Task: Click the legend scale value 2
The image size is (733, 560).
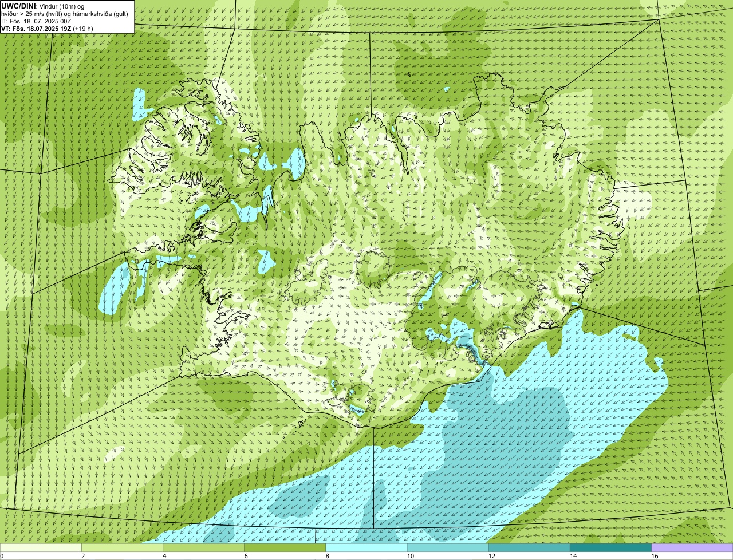Action: pyautogui.click(x=83, y=556)
